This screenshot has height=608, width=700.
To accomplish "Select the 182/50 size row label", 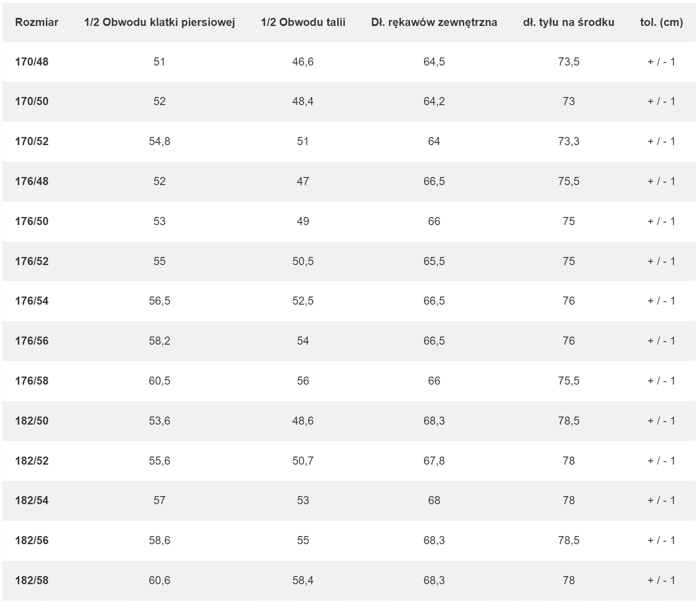I will [32, 421].
